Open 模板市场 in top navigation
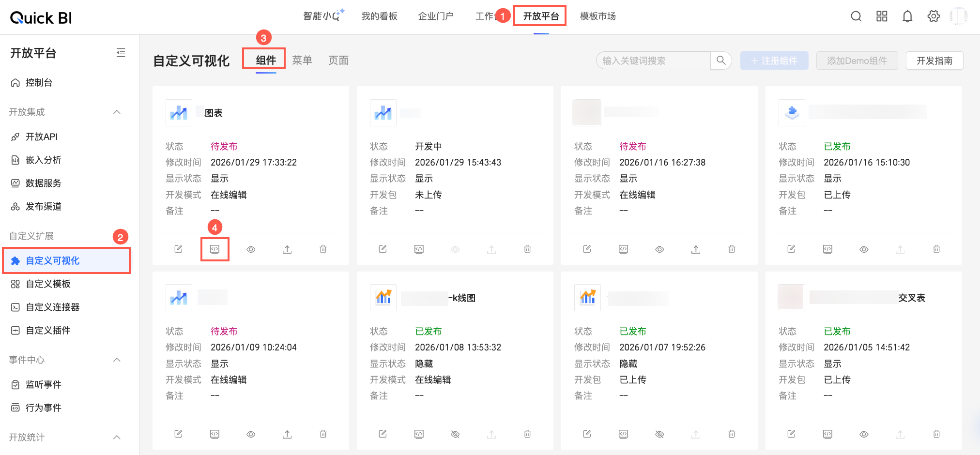Viewport: 980px width, 455px height. point(598,16)
